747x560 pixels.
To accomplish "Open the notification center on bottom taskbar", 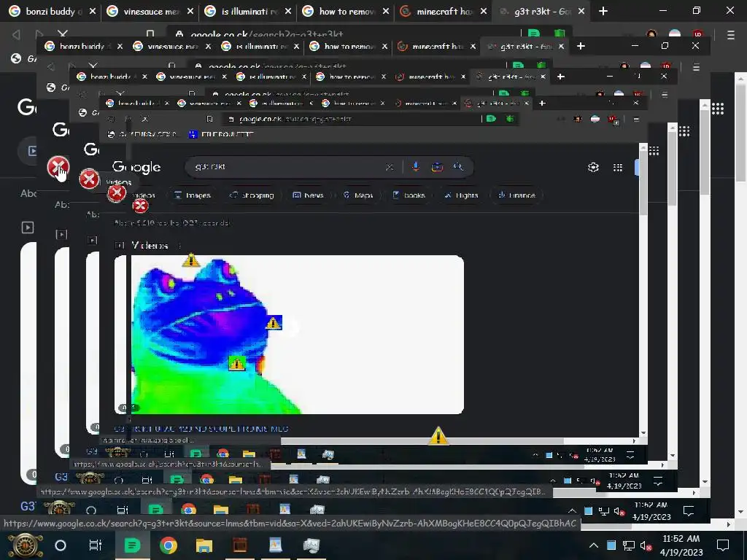I will pos(723,545).
